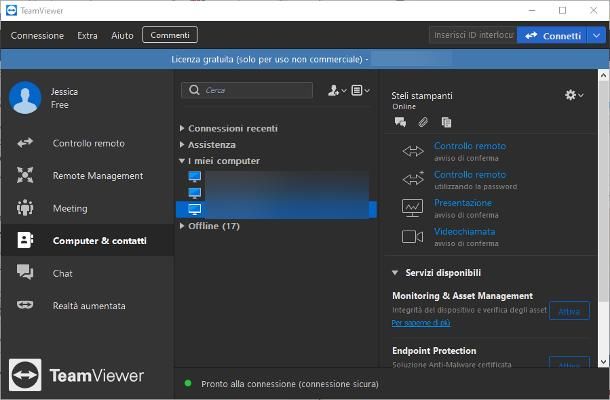Click the green connection status indicator

(x=188, y=384)
